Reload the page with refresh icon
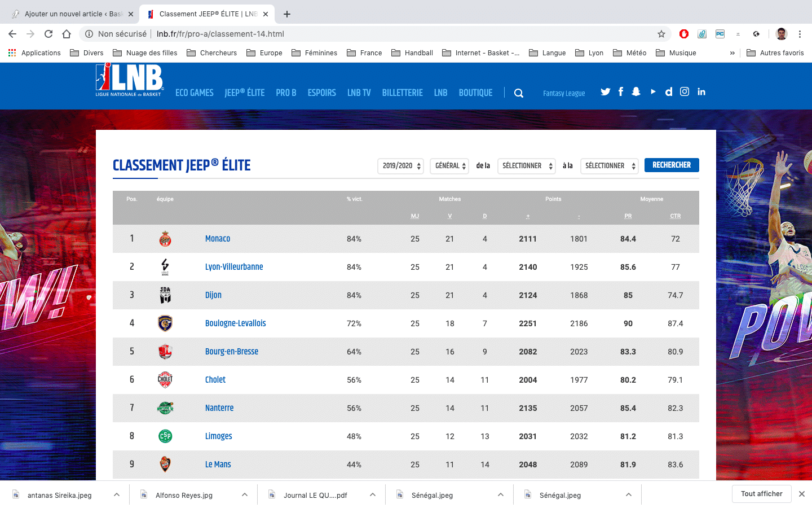812x508 pixels. pos(48,34)
